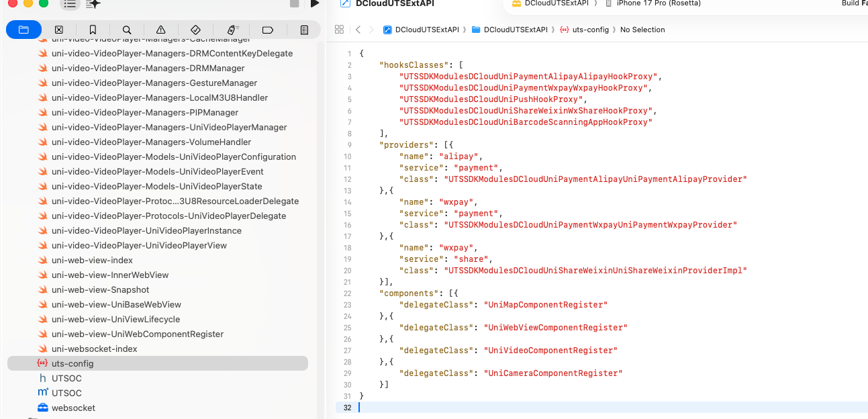Image resolution: width=868 pixels, height=419 pixels.
Task: Open the Find navigator magnifier tab
Action: coord(127,30)
